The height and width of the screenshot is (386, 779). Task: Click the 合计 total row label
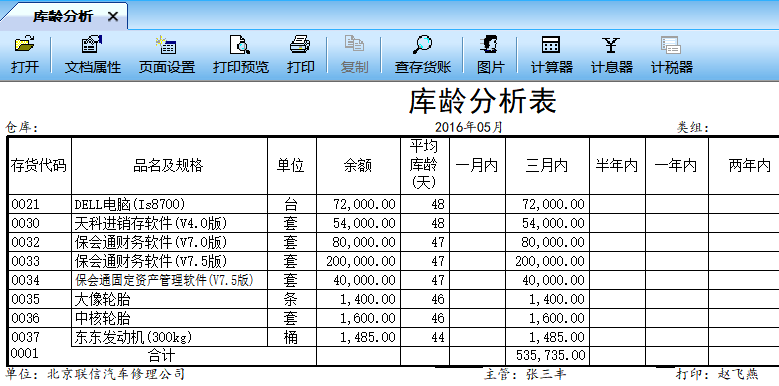(162, 355)
